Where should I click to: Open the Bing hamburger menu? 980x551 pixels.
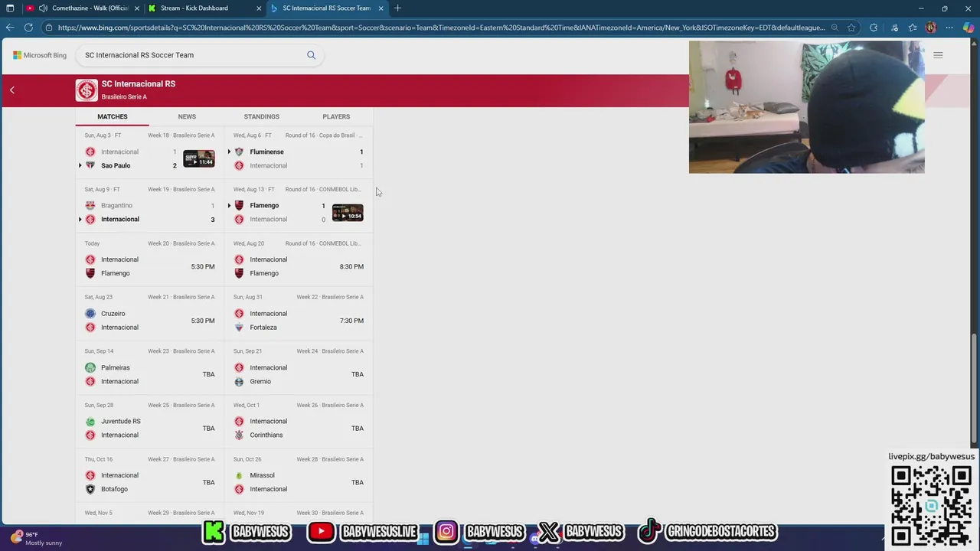click(938, 55)
